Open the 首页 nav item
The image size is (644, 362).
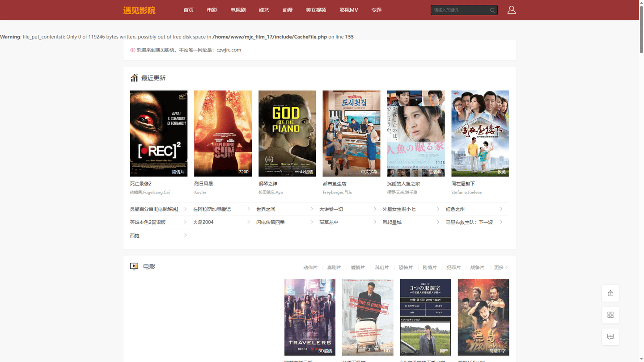click(189, 10)
